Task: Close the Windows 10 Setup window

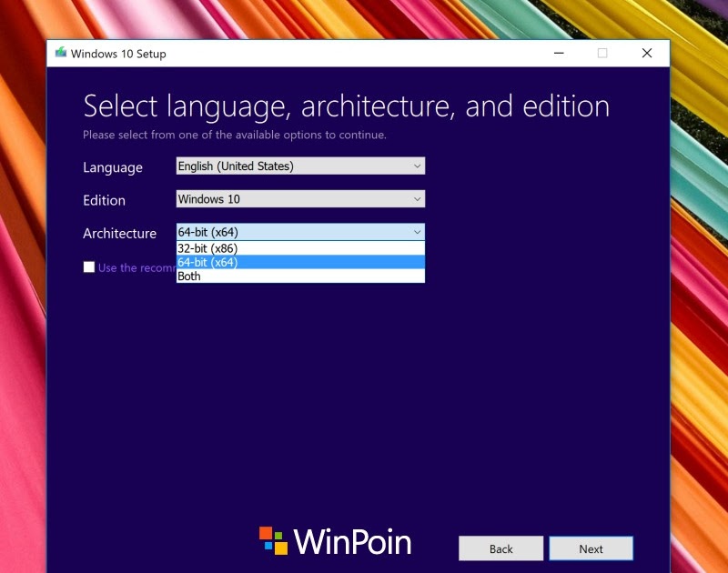Action: [x=647, y=54]
